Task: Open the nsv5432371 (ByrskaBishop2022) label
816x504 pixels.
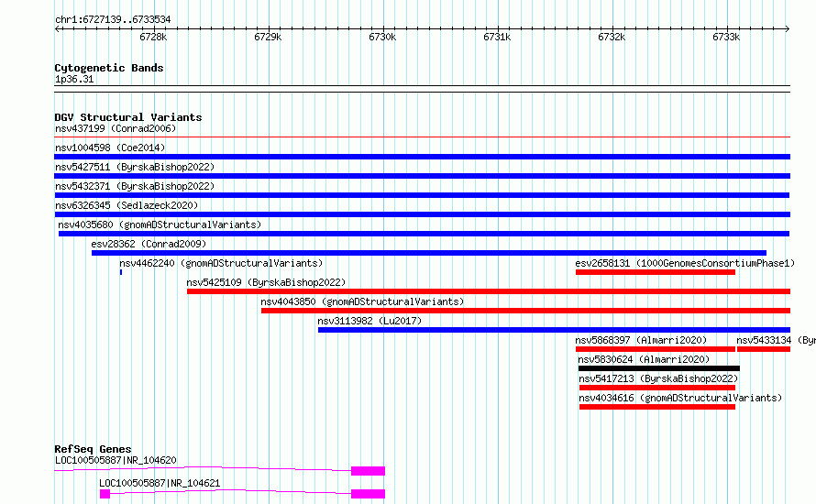Action: coord(135,186)
